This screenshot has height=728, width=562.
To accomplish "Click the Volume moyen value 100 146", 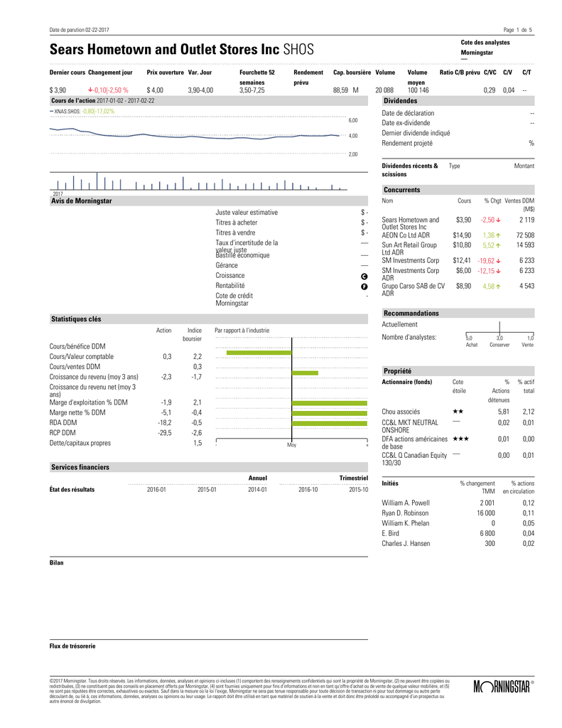I will 418,90.
